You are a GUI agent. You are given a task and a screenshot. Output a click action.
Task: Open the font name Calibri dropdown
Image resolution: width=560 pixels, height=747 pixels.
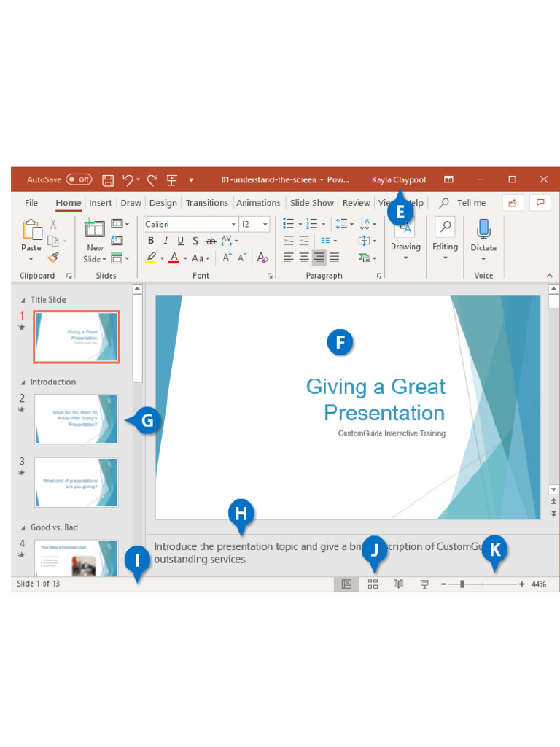(233, 225)
